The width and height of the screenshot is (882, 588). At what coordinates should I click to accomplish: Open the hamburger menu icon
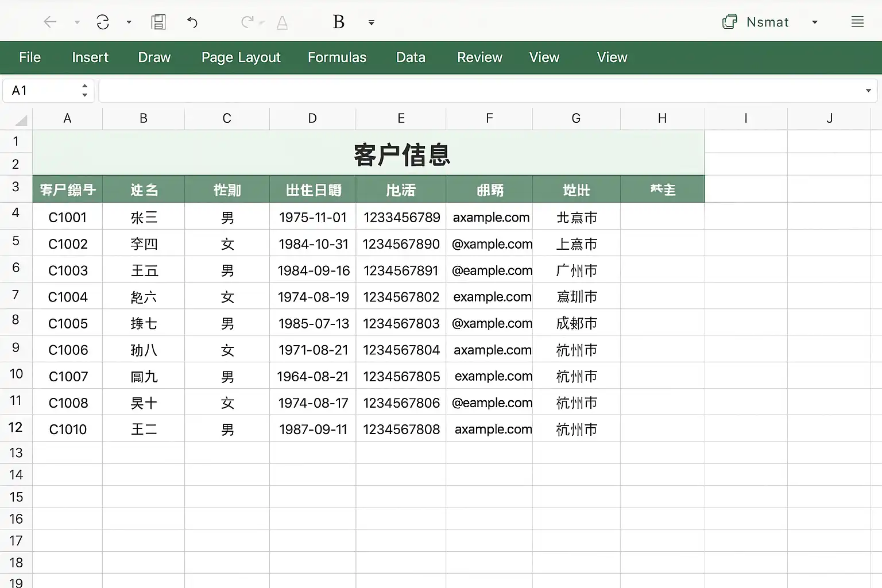click(x=857, y=22)
